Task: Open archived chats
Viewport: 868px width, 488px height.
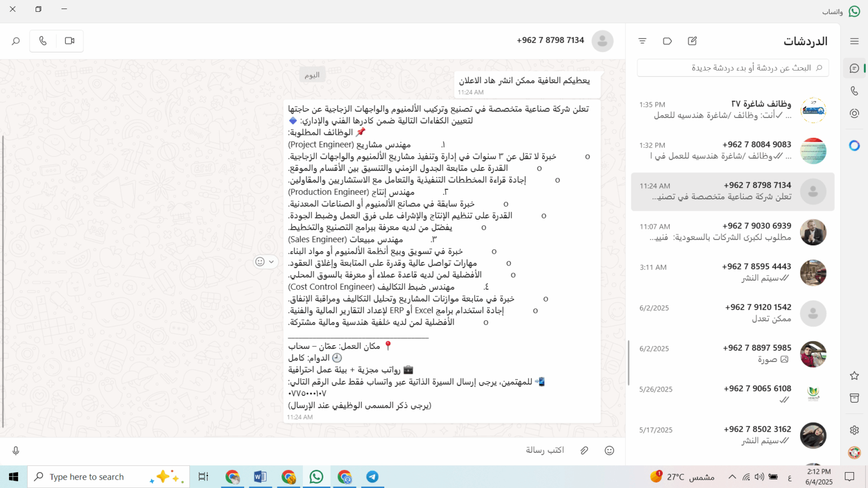Action: click(854, 398)
